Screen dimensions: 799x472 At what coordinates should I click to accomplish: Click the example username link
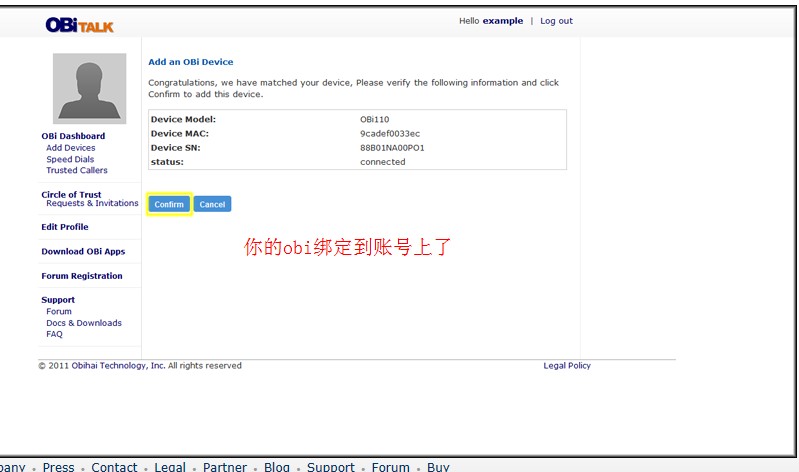coord(503,21)
